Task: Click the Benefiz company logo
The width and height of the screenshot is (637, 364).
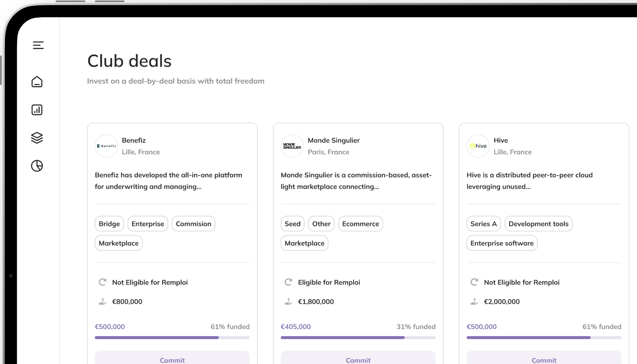Action: (x=106, y=146)
